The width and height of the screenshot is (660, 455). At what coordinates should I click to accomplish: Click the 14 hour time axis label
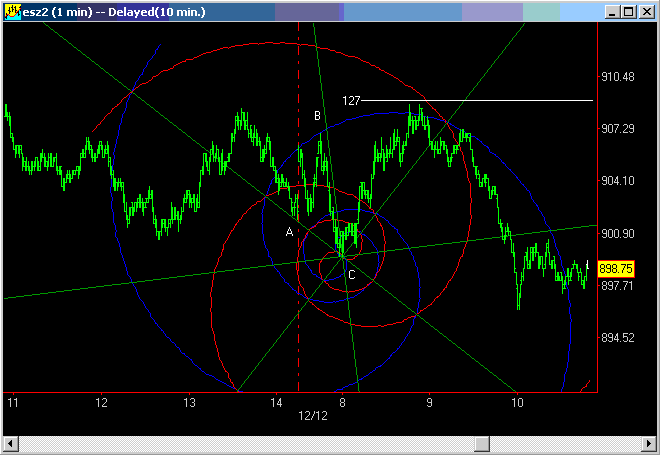(276, 403)
